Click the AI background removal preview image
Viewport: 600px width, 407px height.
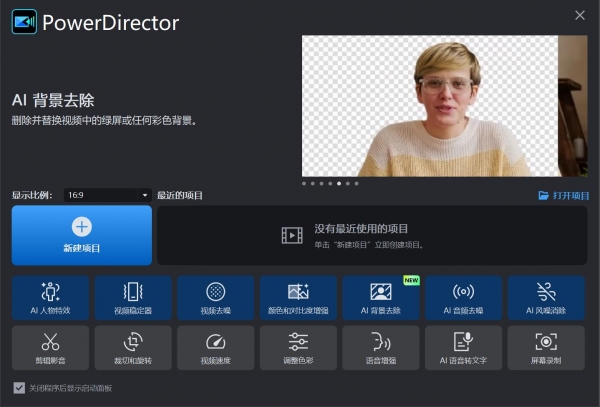(445, 106)
